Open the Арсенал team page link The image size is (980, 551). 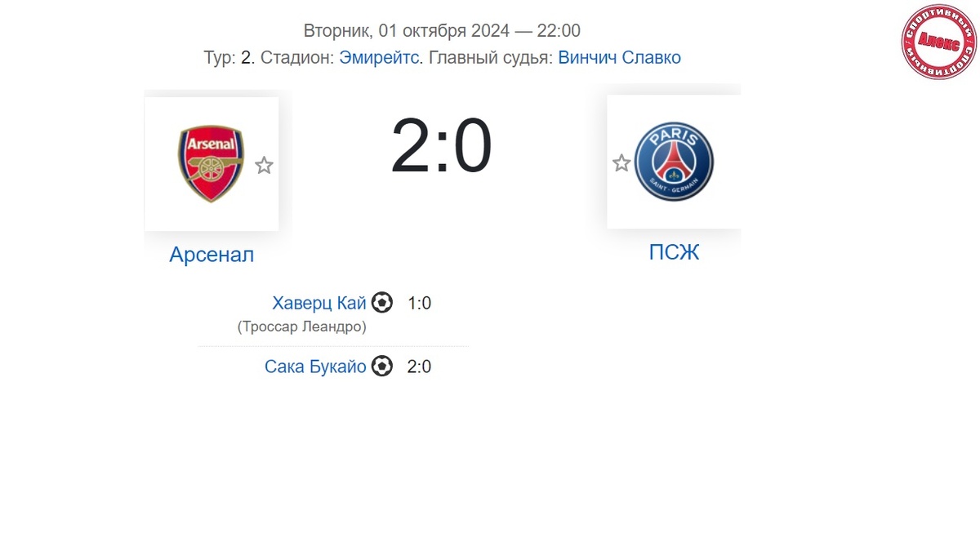pyautogui.click(x=212, y=255)
